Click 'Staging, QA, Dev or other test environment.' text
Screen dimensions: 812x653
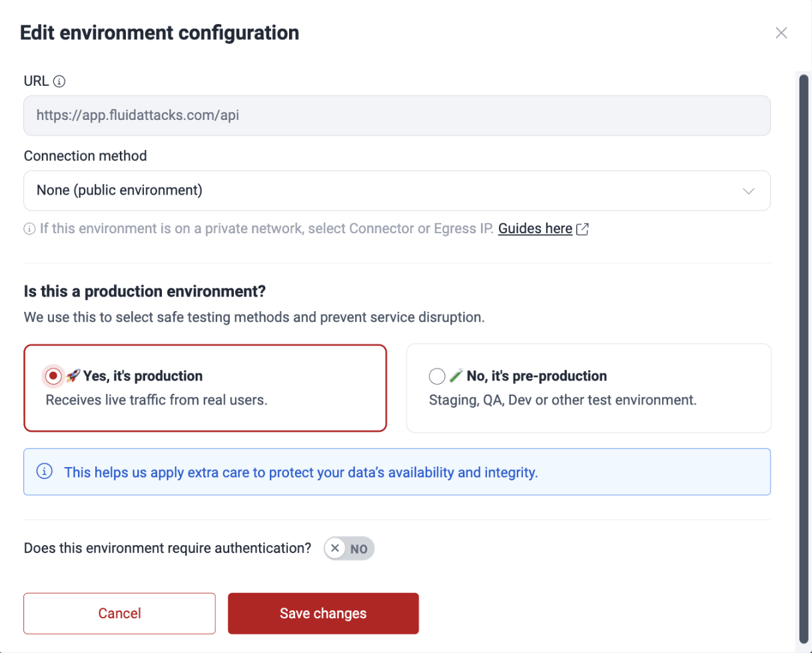563,400
